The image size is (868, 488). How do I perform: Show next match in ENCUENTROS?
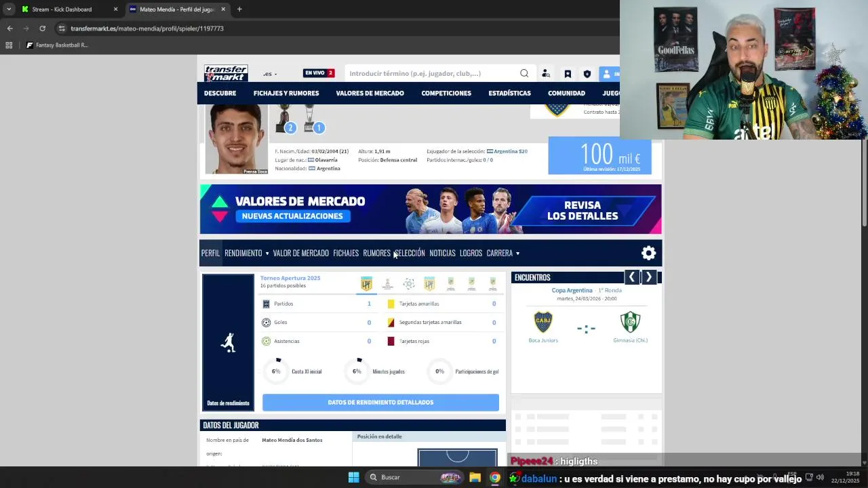click(649, 277)
